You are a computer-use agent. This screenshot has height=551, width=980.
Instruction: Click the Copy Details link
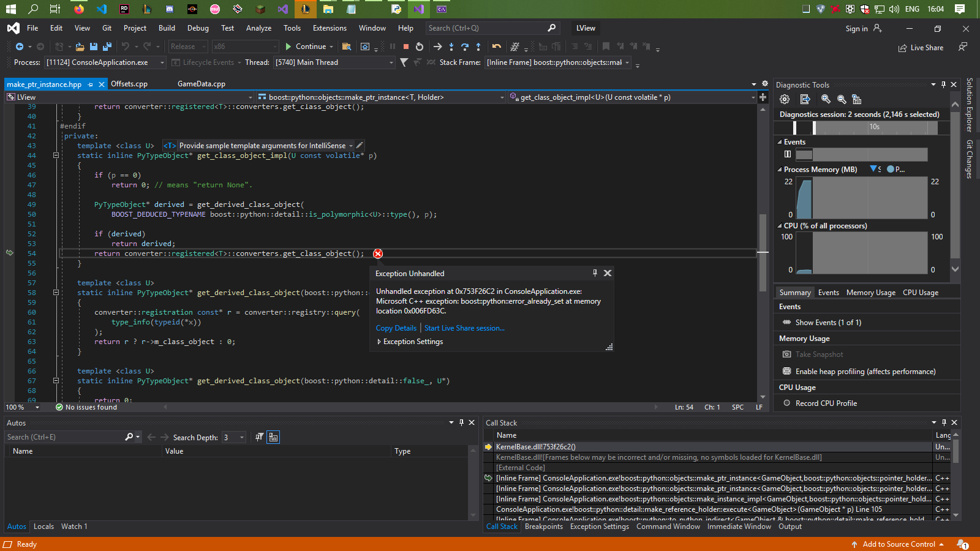pyautogui.click(x=396, y=328)
